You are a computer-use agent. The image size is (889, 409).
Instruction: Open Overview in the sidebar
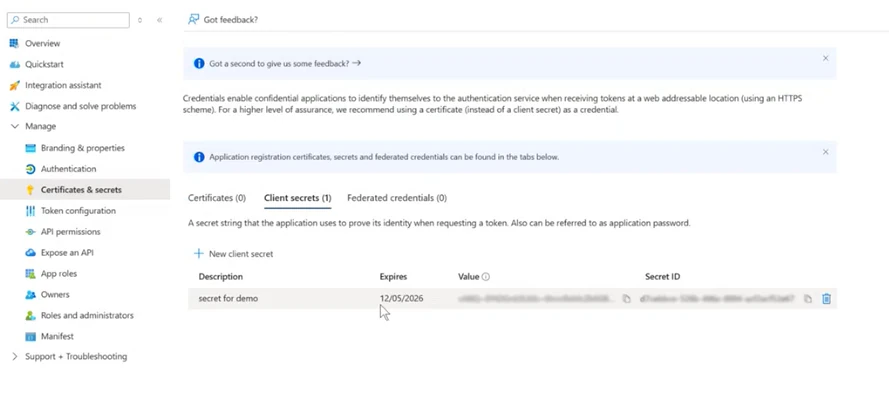(x=43, y=44)
